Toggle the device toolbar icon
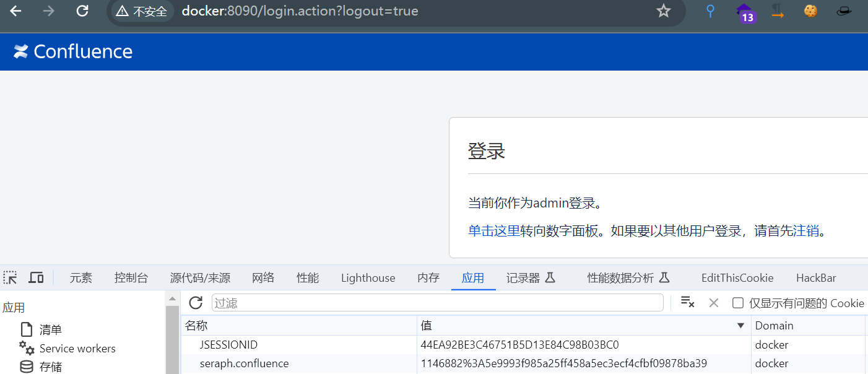This screenshot has height=374, width=868. (x=37, y=277)
